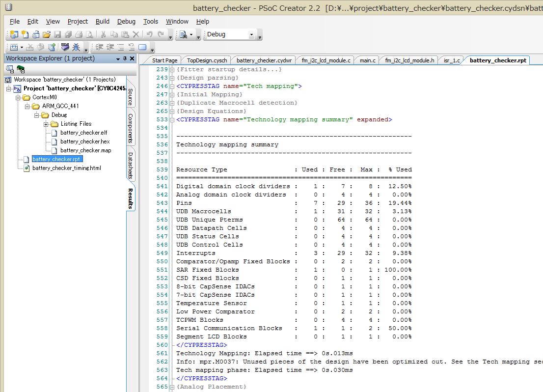Viewport: 543px width, 392px height.
Task: Select battery_checker_timing.html in the tree
Action: point(66,168)
